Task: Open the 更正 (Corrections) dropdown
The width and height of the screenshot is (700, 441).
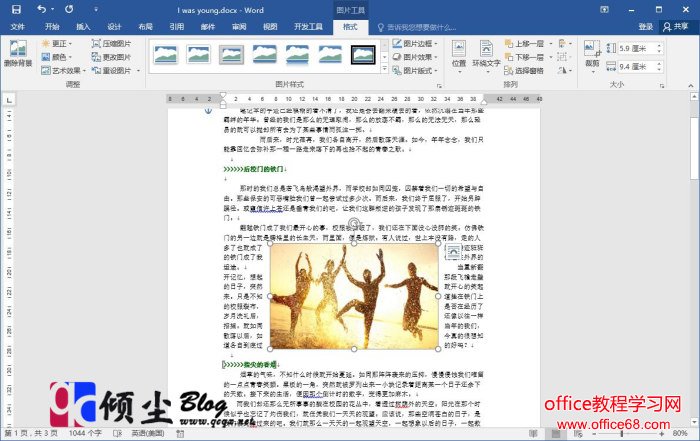Action: [57, 43]
